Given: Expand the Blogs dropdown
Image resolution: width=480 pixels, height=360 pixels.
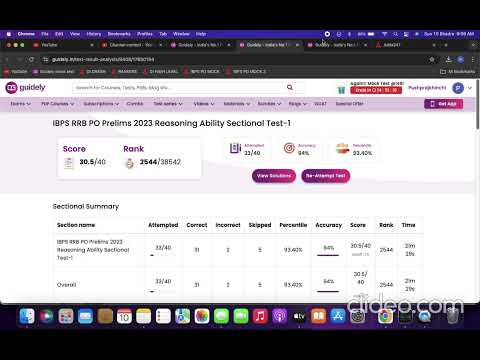Looking at the screenshot, I should [297, 104].
